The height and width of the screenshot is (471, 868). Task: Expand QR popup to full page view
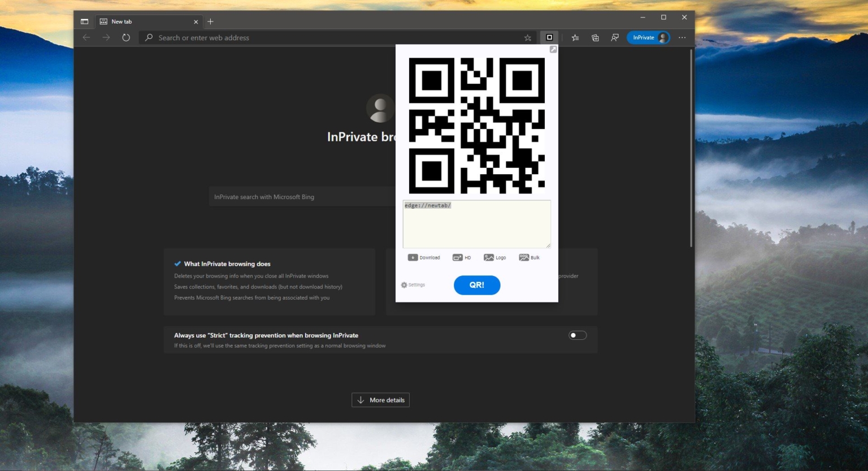coord(553,49)
